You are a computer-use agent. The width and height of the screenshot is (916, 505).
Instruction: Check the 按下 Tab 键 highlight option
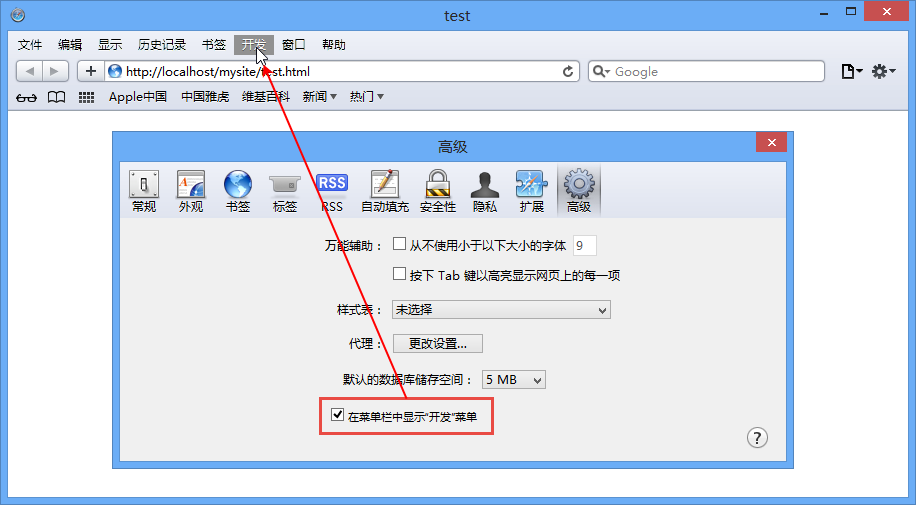(399, 274)
